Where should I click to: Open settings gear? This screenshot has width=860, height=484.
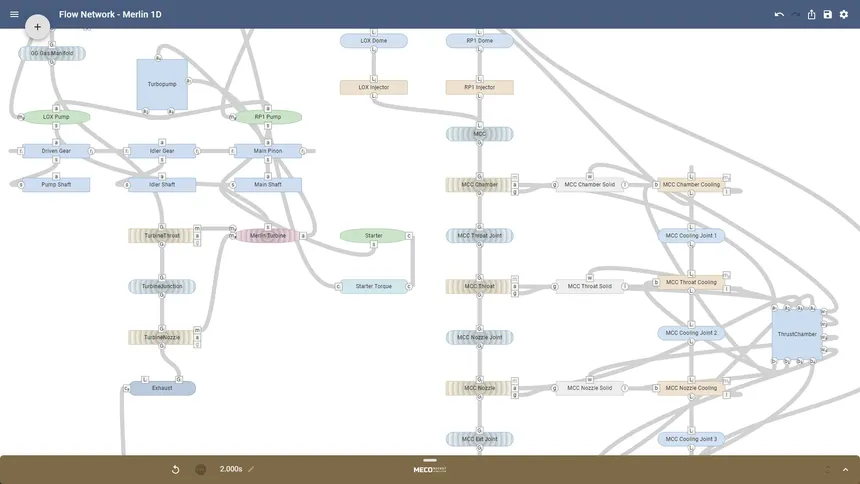pos(844,14)
